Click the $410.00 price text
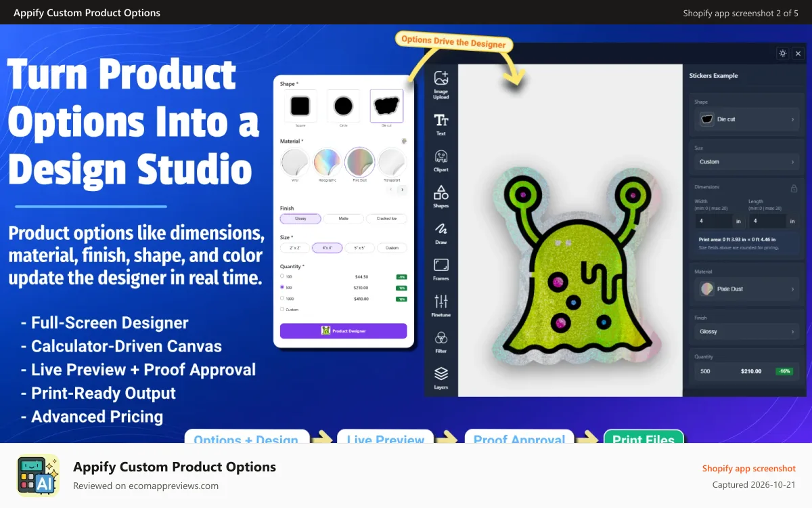 (x=361, y=299)
